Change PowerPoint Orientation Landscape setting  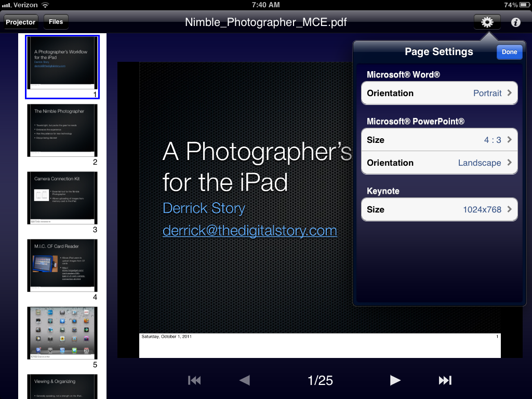439,163
